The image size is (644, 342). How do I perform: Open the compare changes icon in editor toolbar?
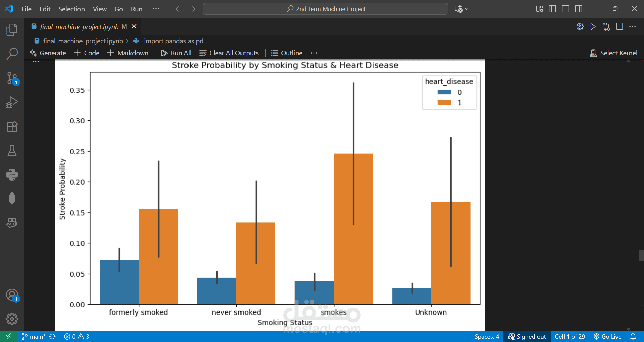click(606, 26)
